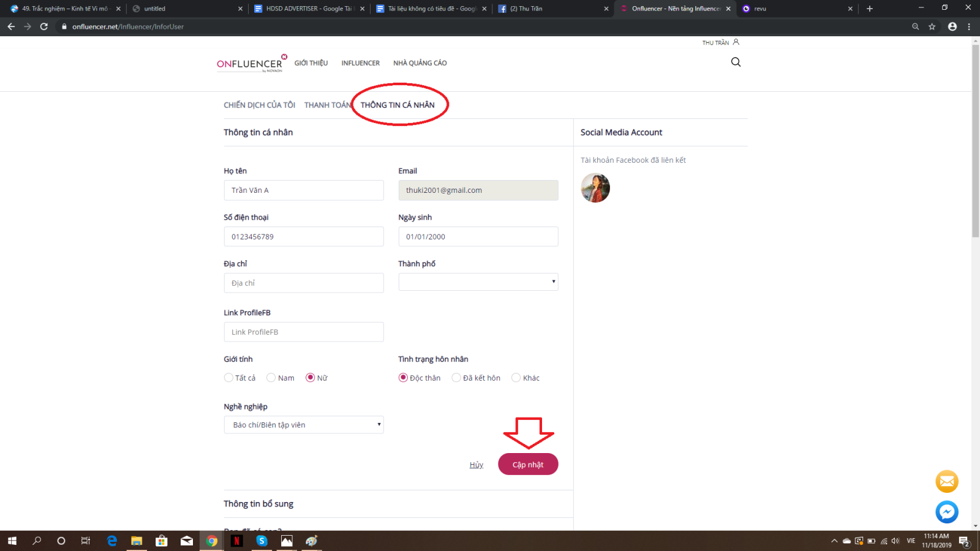Reload the page with the refresh icon
Screen dimensions: 980x551
tap(44, 26)
